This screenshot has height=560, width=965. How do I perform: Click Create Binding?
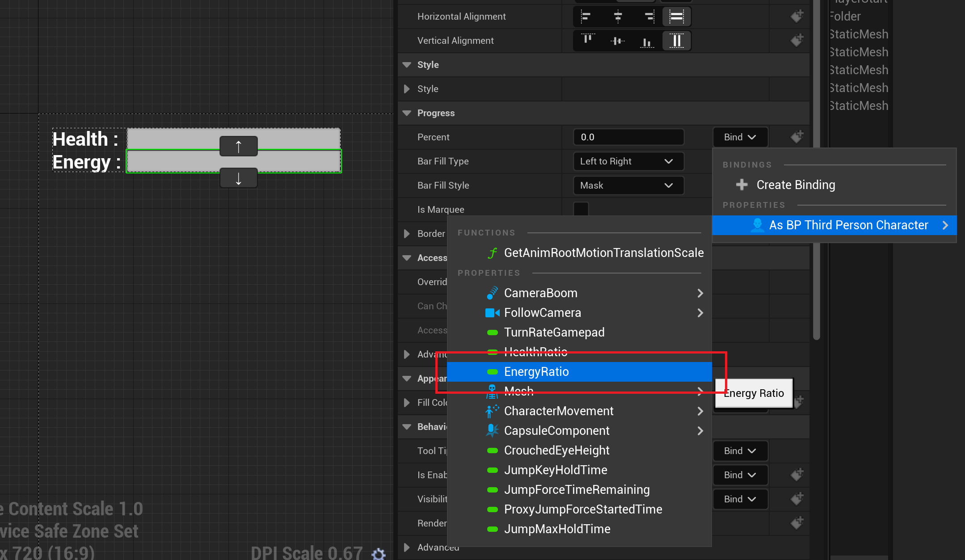tap(795, 185)
